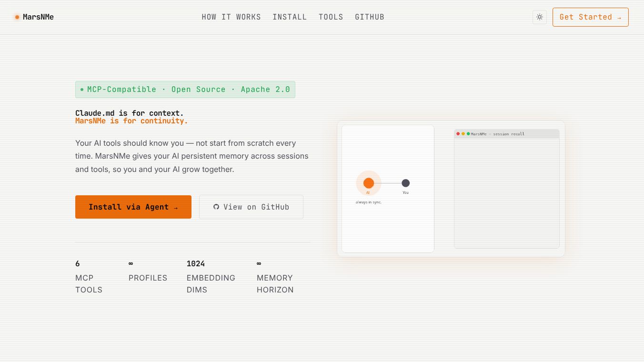
Task: Click the MCP-Compatible Open Source badge
Action: (x=185, y=90)
